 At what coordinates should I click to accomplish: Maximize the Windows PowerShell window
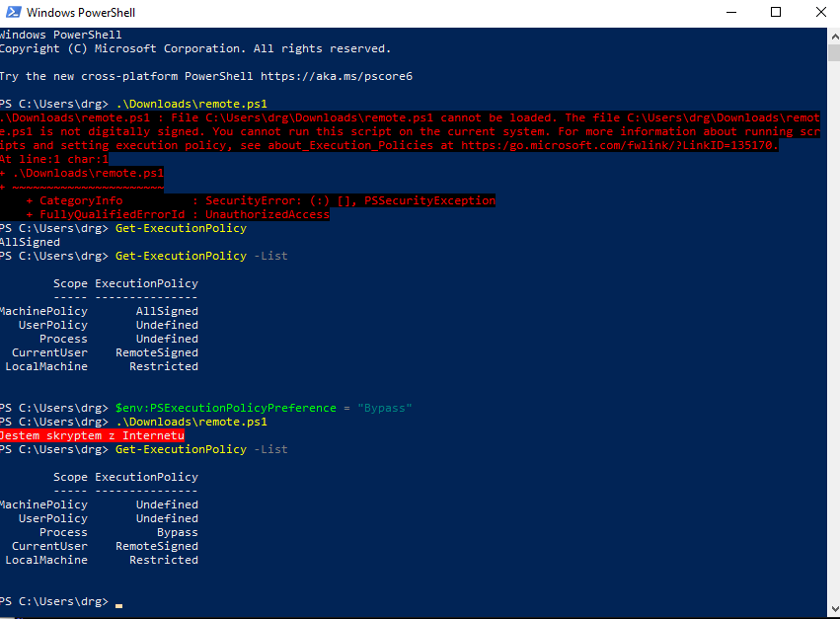coord(776,12)
